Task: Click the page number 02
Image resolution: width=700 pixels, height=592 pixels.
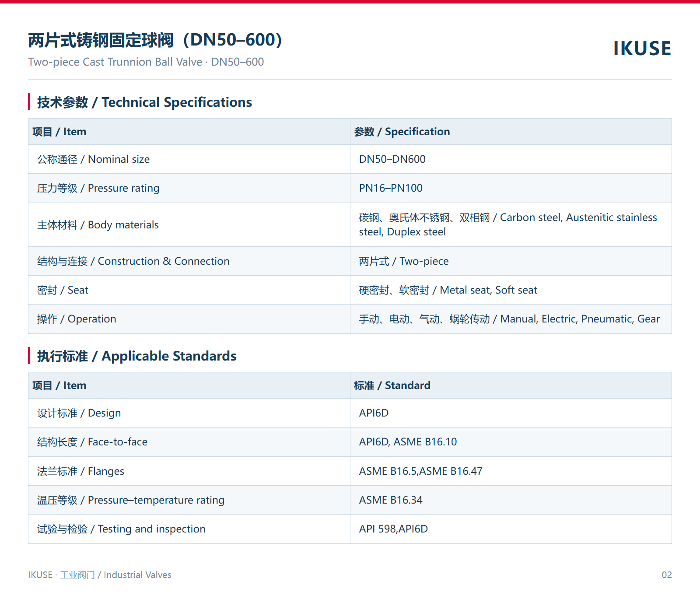Action: point(666,575)
